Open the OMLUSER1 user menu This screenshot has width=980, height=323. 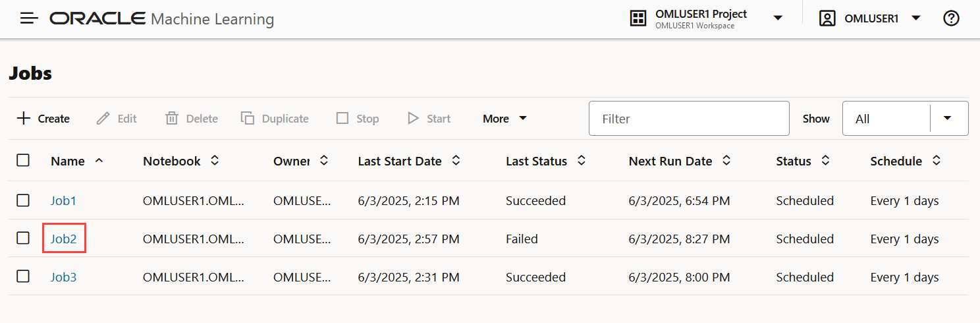pyautogui.click(x=915, y=18)
